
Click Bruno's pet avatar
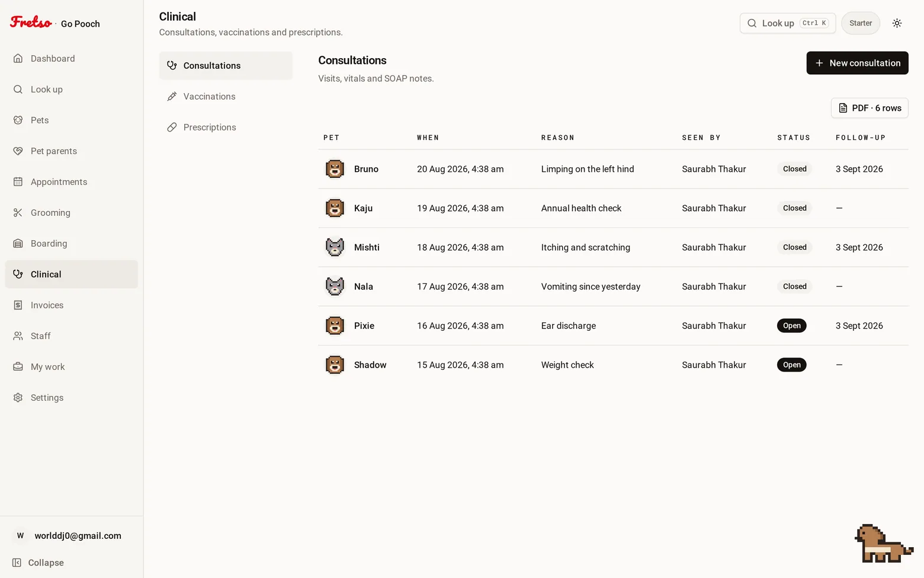335,169
